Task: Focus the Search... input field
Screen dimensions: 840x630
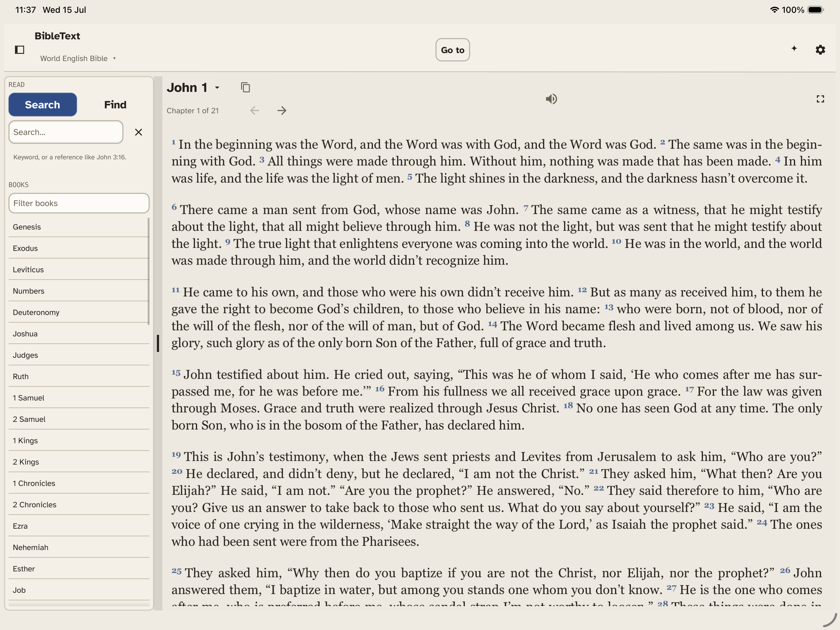Action: [66, 132]
